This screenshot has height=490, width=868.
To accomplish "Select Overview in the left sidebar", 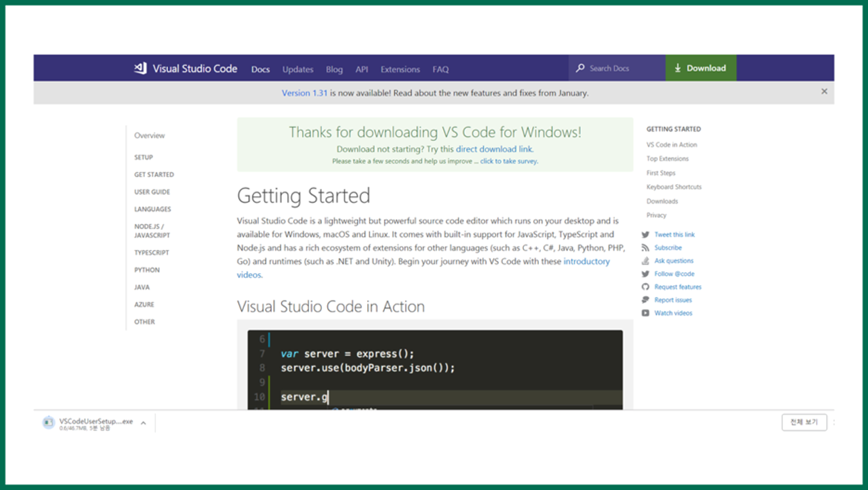I will pos(149,136).
